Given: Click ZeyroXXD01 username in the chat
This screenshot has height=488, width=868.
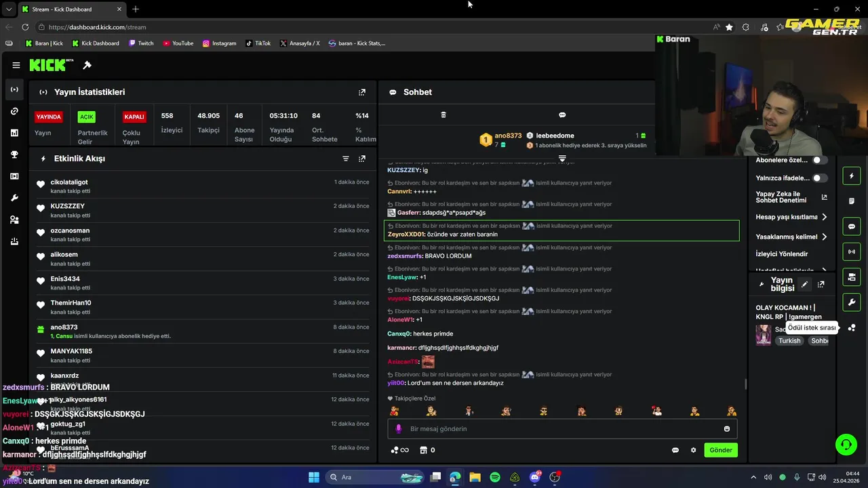Looking at the screenshot, I should [406, 235].
